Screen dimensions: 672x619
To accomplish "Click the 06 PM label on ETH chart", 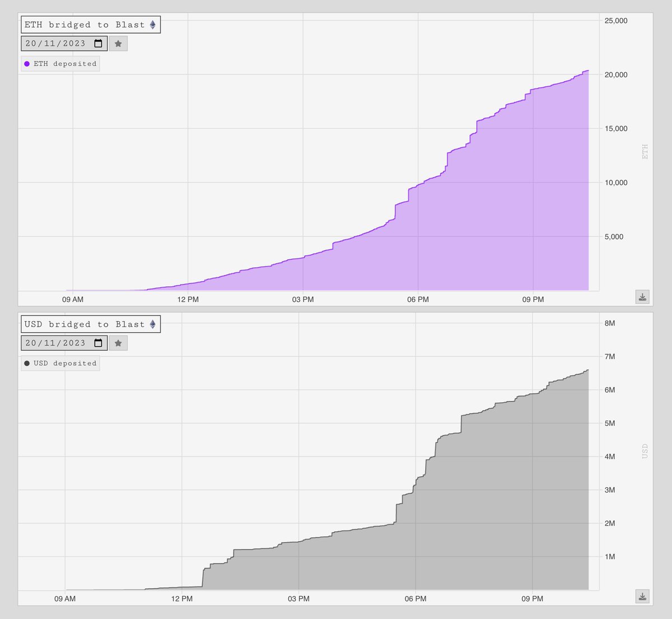I will (418, 300).
